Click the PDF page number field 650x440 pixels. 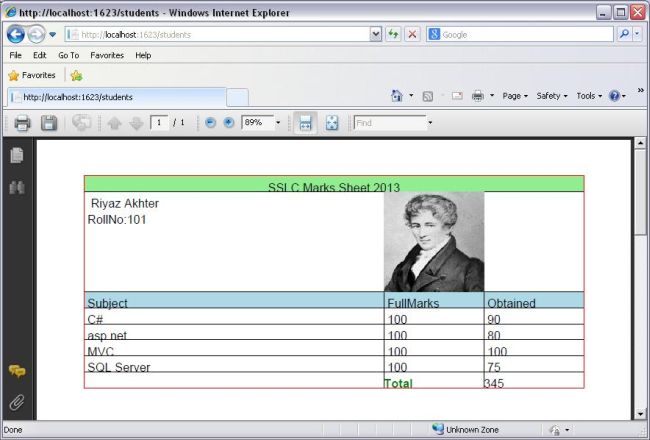(x=159, y=123)
